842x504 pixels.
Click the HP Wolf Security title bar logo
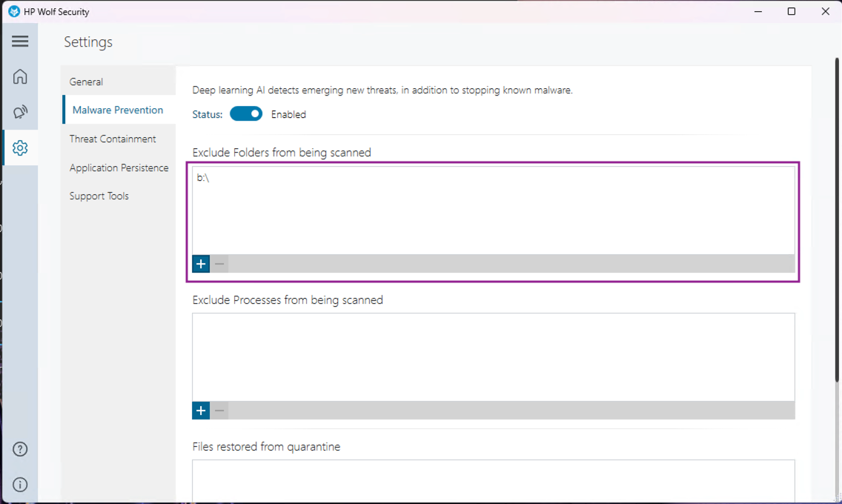coord(14,11)
